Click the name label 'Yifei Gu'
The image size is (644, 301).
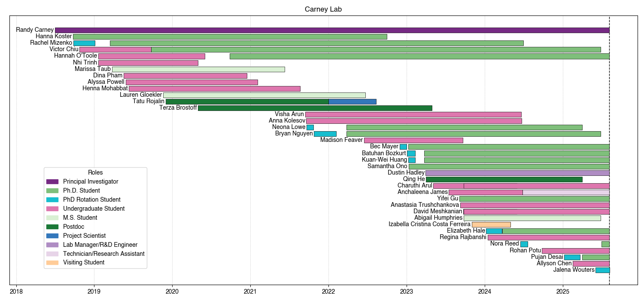coord(447,199)
